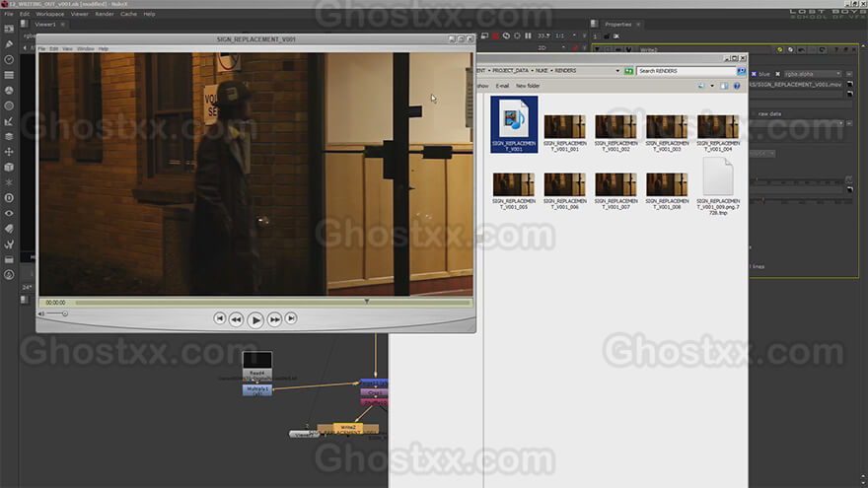The height and width of the screenshot is (488, 868).
Task: Select the SIGN_REPLACEMENT_V001 movie file
Action: point(514,124)
